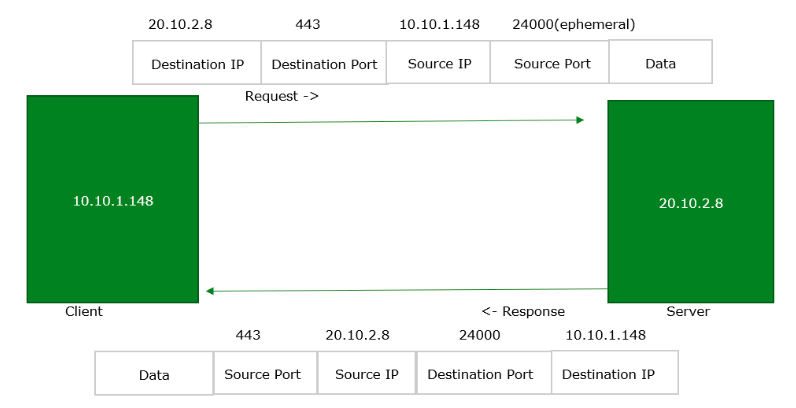The height and width of the screenshot is (408, 796).
Task: Click the request arrow's head near the server
Action: click(x=578, y=120)
